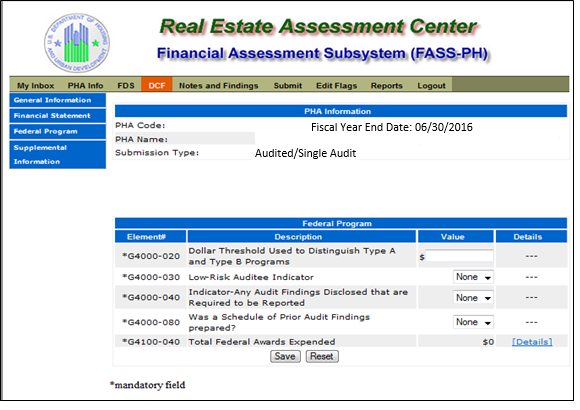Click the Reset button

pyautogui.click(x=322, y=356)
